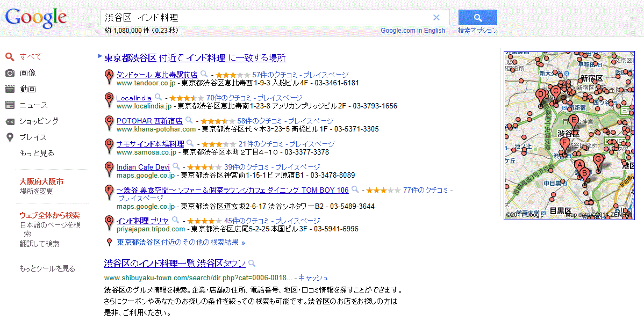Click the Google logo
Image resolution: width=644 pixels, height=321 pixels.
(35, 18)
